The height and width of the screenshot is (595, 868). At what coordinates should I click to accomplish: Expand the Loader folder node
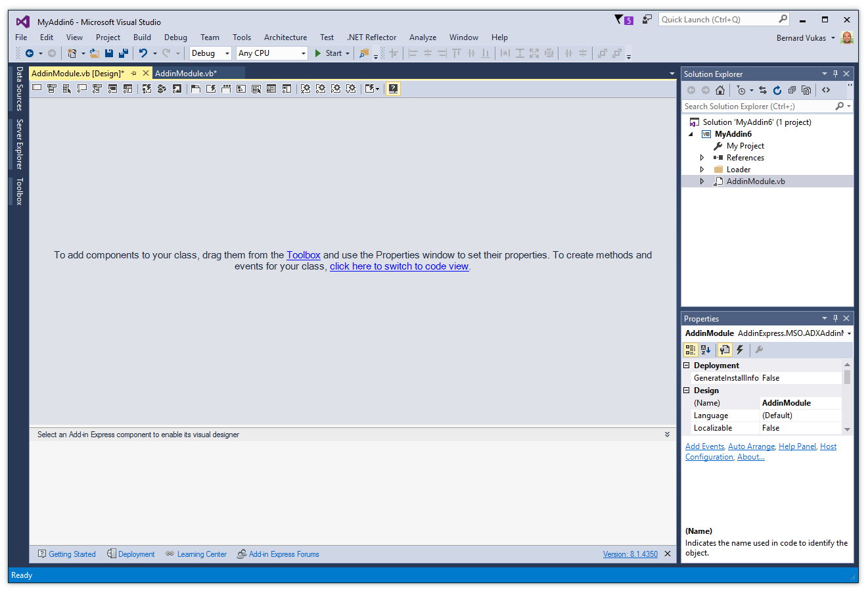click(x=702, y=170)
